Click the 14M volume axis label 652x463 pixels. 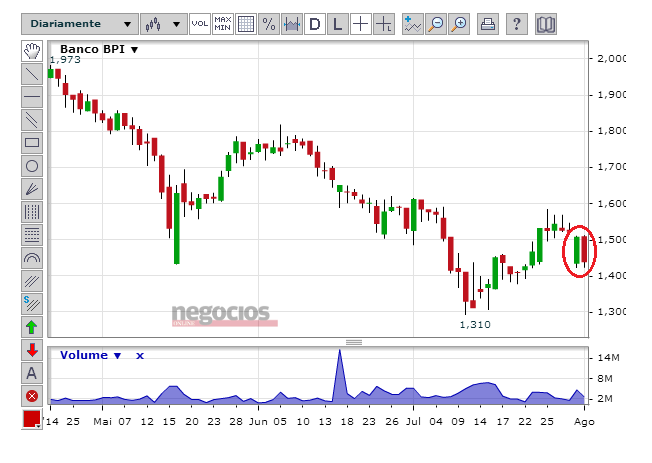609,358
